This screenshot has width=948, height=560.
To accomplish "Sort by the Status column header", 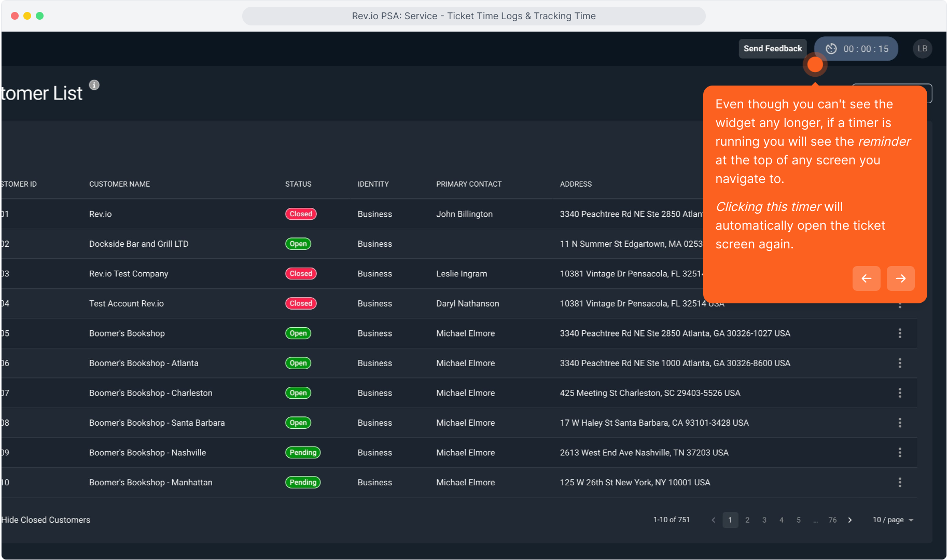I will tap(298, 184).
